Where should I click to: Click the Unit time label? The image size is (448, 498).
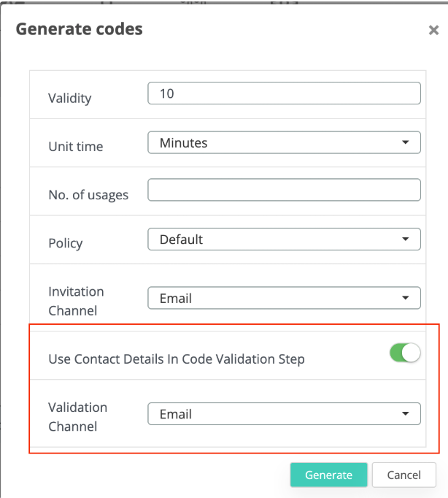76,146
